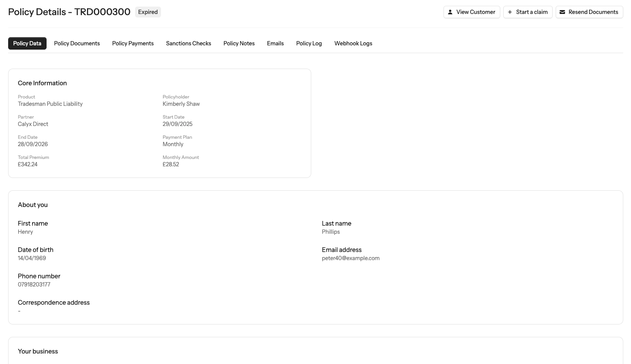Viewport: 631px width, 364px height.
Task: Click the Core Information section heading
Action: pos(42,83)
